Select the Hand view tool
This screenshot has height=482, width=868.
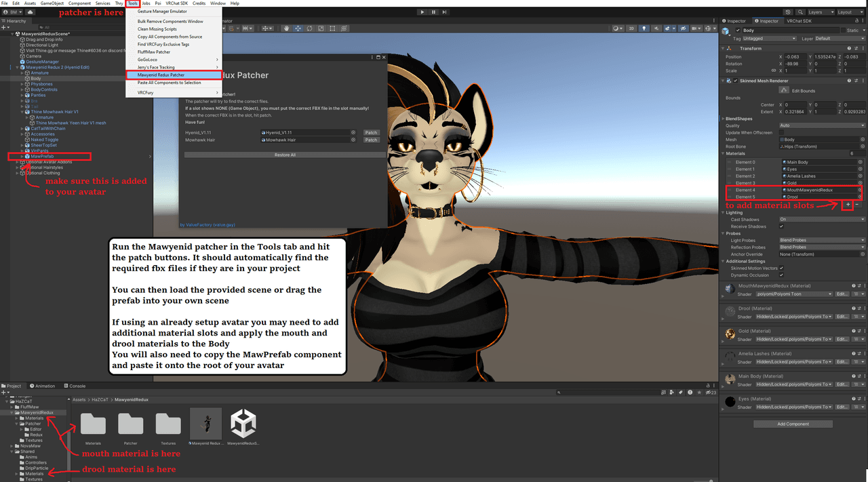pos(288,28)
